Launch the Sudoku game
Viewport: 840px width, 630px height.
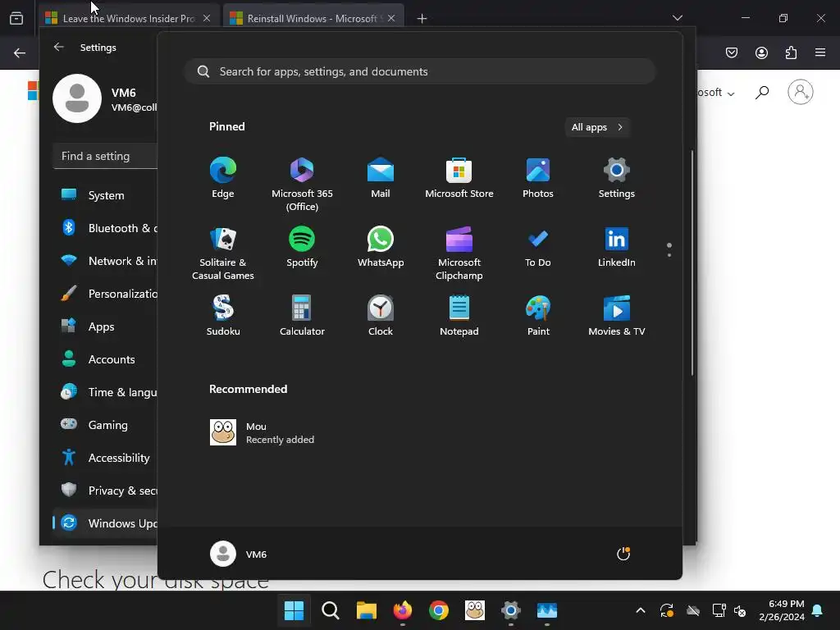point(223,316)
